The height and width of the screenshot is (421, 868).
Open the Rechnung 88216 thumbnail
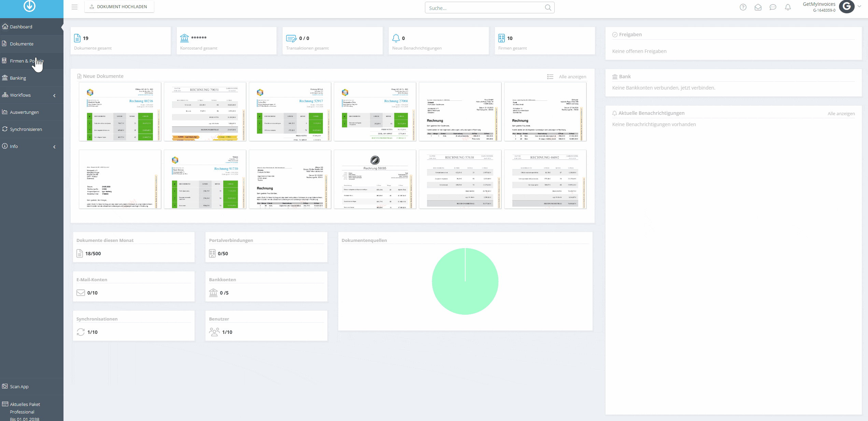(x=120, y=111)
